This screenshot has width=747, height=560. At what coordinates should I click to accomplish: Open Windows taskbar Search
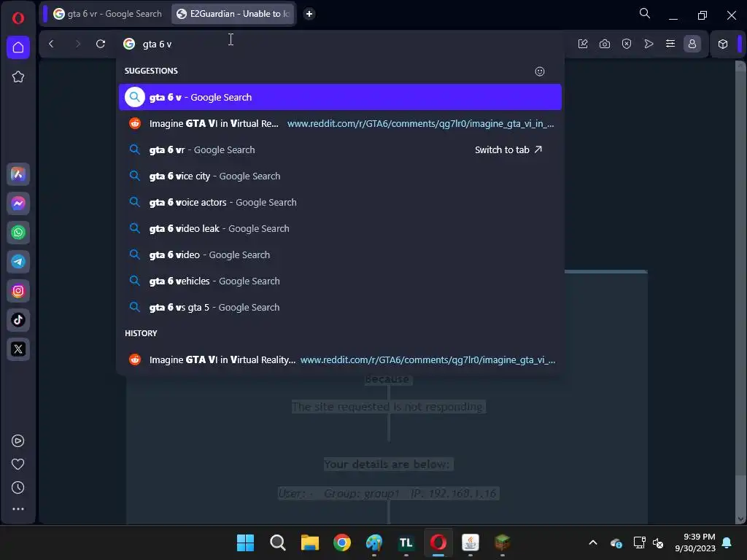click(278, 542)
